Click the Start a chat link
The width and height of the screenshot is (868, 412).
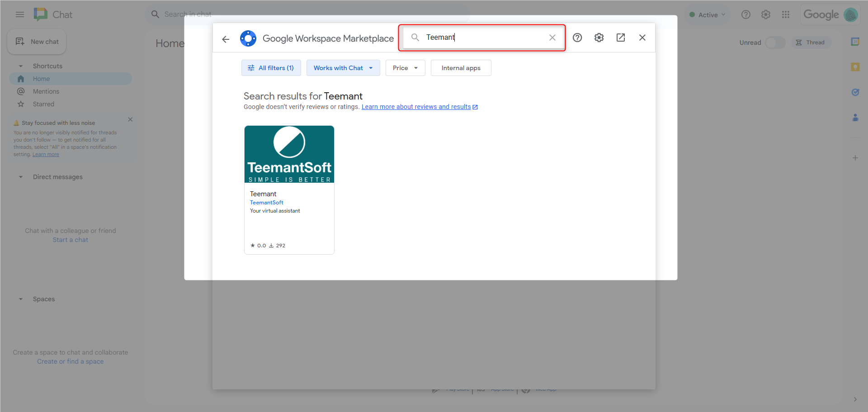point(71,240)
